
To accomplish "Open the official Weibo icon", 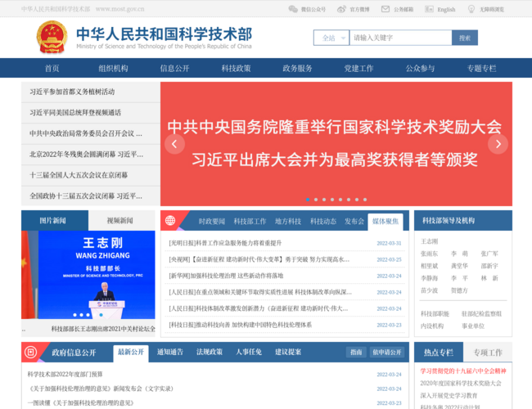I will tap(341, 9).
